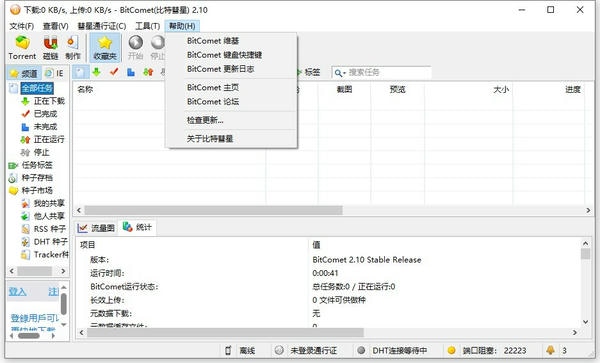Choose 检查更新... menu entry
The width and height of the screenshot is (600, 363).
pyautogui.click(x=231, y=120)
